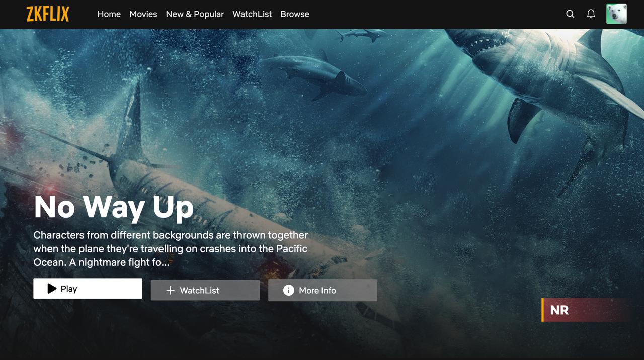The width and height of the screenshot is (644, 360).
Task: Open the polar bear profile avatar
Action: tap(616, 14)
